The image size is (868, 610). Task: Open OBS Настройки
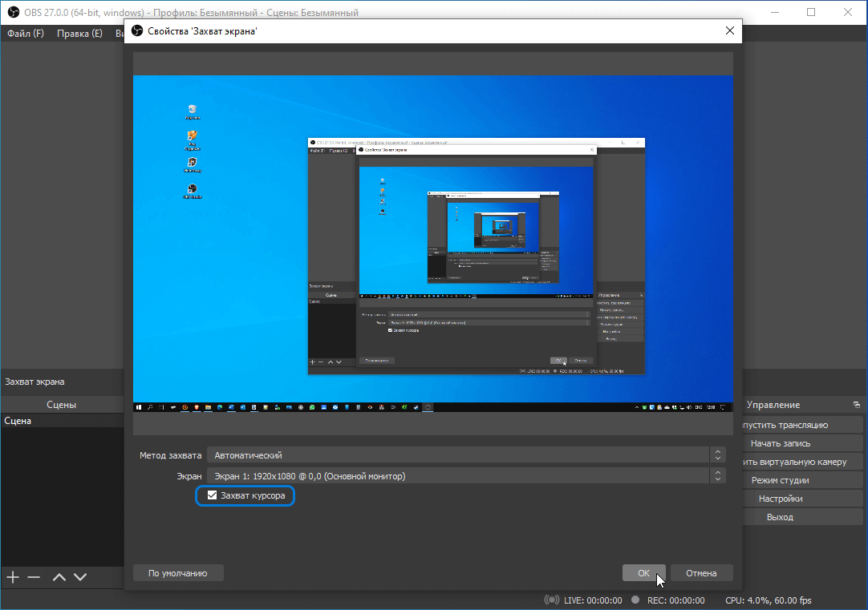coord(802,498)
